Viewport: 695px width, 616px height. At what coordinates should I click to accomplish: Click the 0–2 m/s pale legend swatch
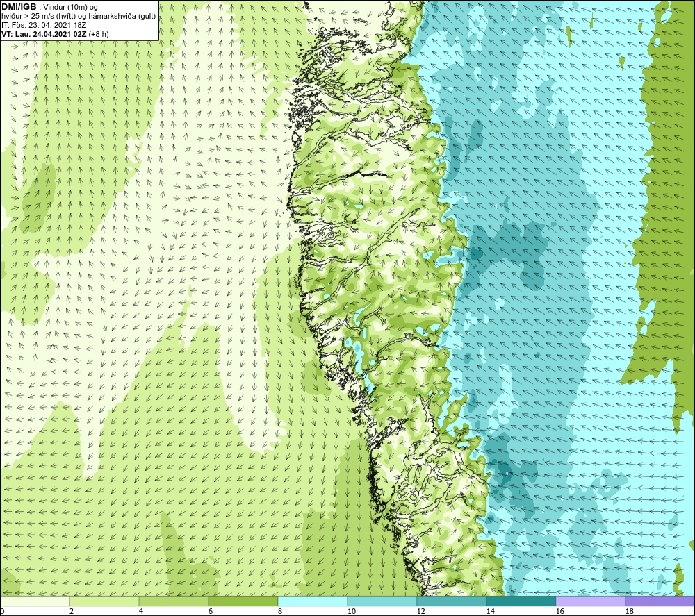35,601
